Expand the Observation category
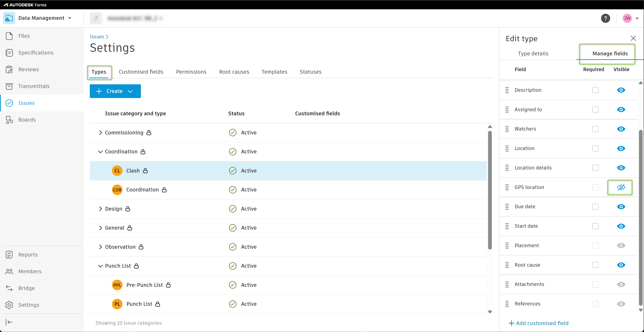Image resolution: width=644 pixels, height=332 pixels. coord(100,247)
